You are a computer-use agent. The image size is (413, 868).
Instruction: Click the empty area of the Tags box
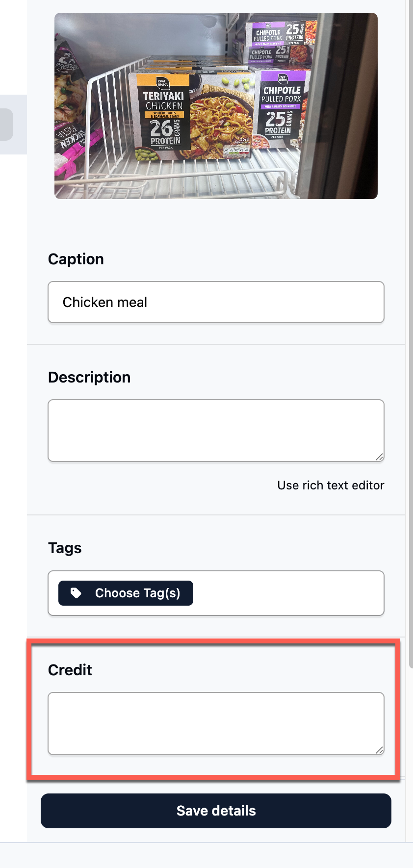(x=288, y=593)
